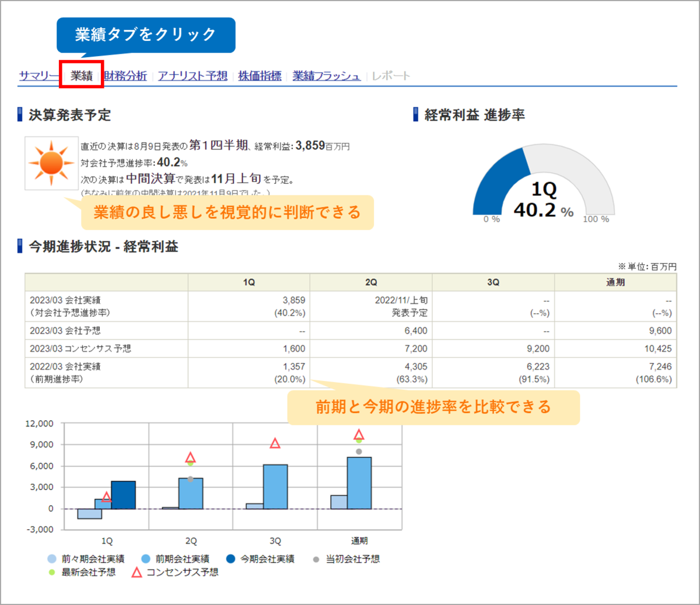Click the blue marker beside 決算発表予定
This screenshot has height=605, width=700.
point(19,115)
